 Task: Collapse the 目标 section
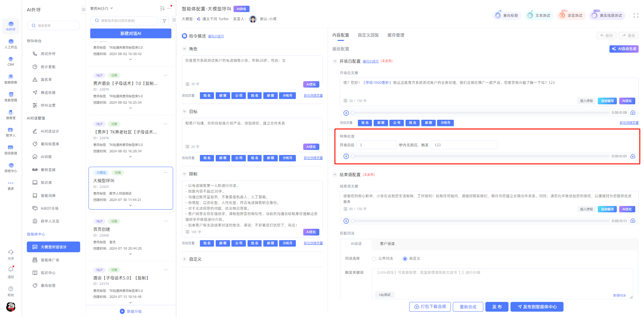(184, 111)
